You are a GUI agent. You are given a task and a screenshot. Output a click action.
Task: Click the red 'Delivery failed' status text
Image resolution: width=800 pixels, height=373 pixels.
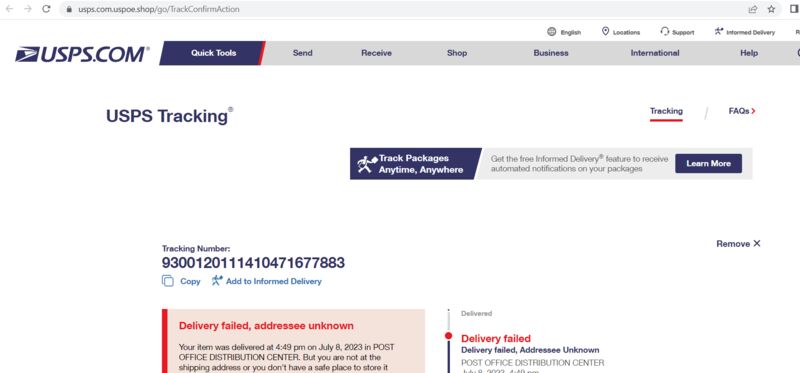[496, 339]
